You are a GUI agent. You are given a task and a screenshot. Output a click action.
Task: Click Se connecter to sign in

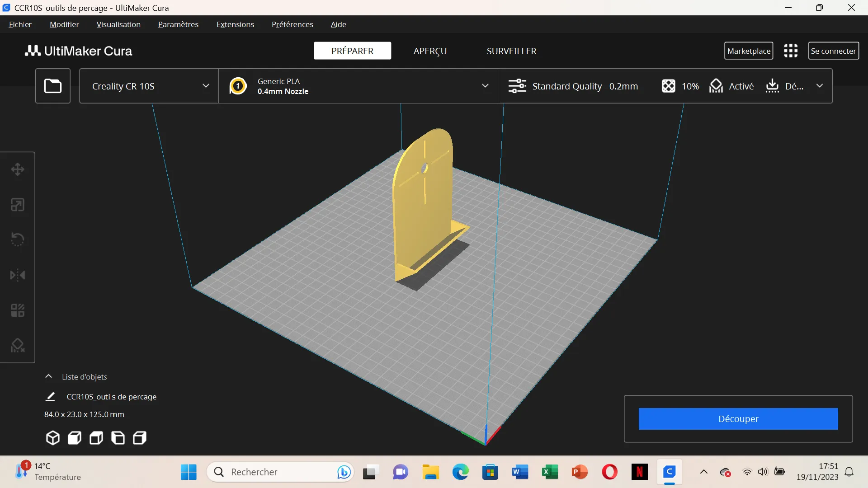tap(833, 51)
